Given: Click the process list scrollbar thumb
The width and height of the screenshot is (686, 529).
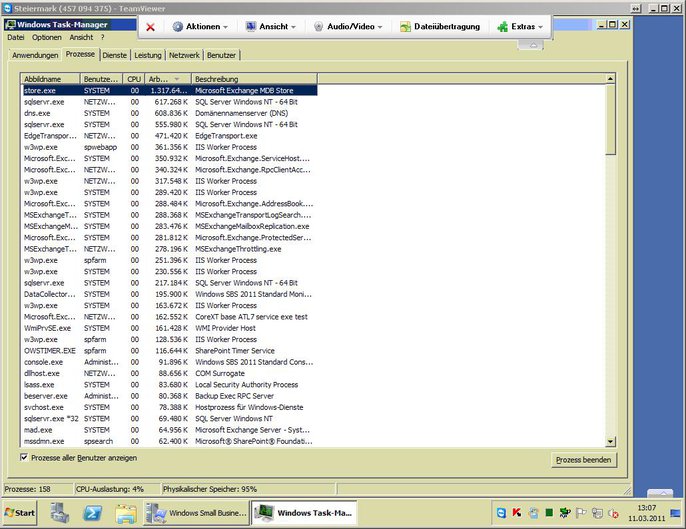Looking at the screenshot, I should pos(610,119).
